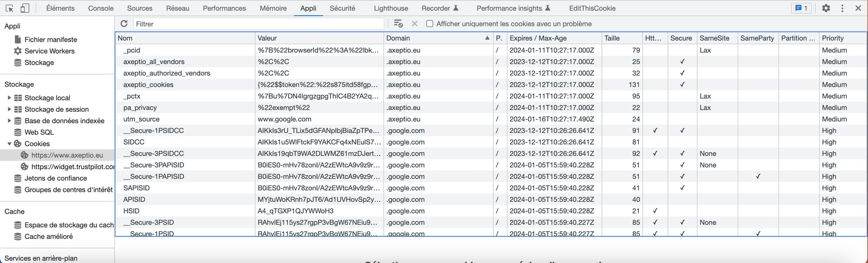The height and width of the screenshot is (263, 868).
Task: Click the Stockage local grid icon
Action: tap(18, 98)
